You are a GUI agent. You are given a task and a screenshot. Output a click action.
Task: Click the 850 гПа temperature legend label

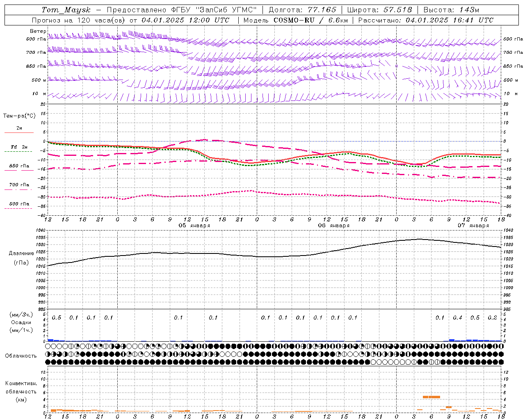19,166
